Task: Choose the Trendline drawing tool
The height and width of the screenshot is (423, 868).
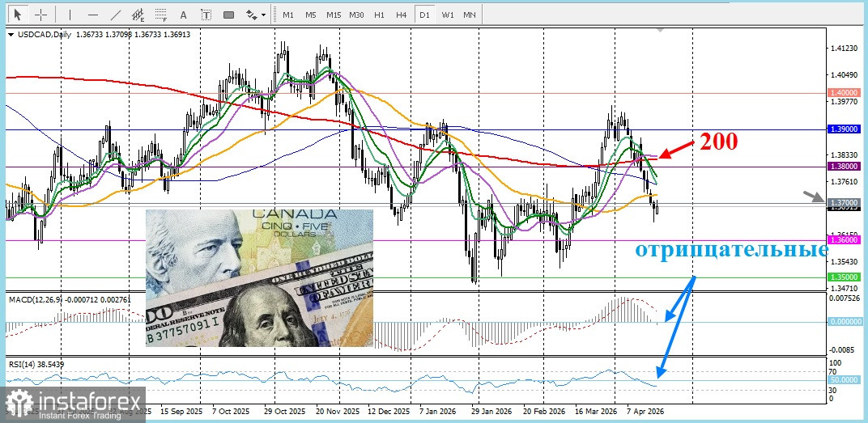Action: pos(116,15)
